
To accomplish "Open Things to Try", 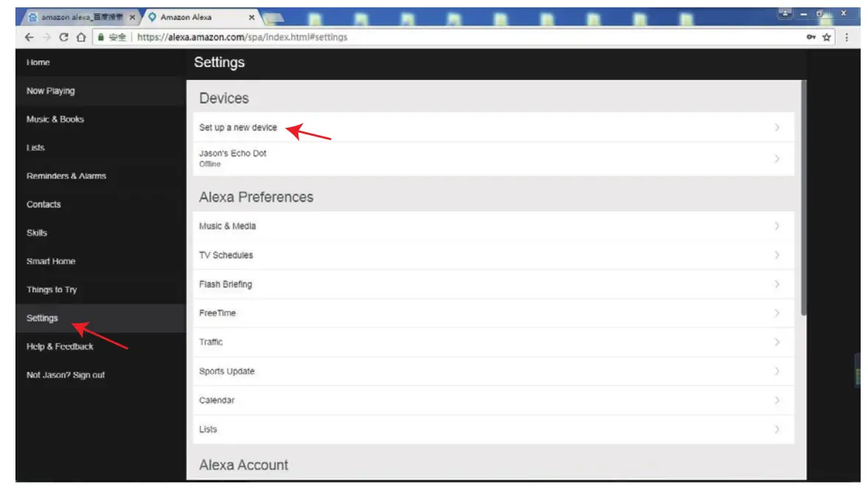I will (x=51, y=290).
